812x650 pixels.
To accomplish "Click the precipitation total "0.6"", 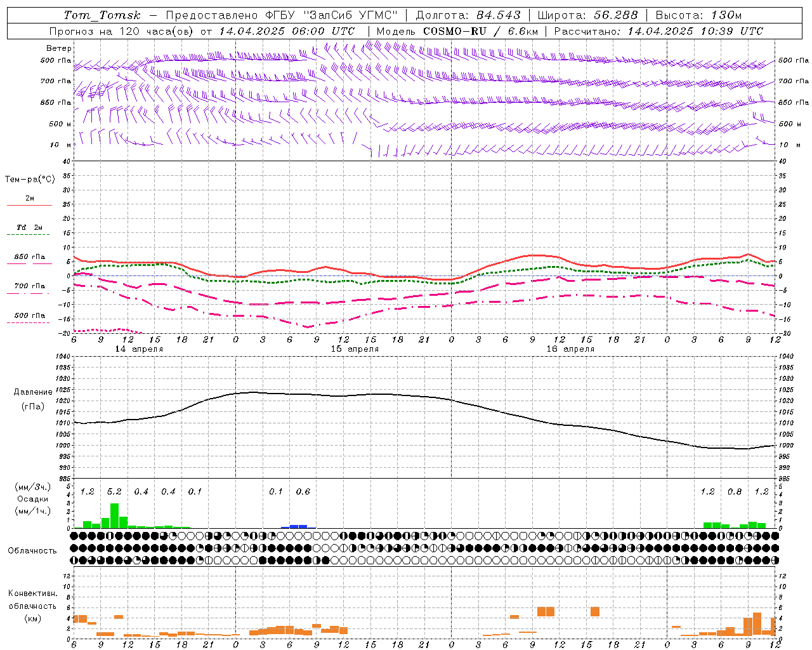I will (x=303, y=492).
